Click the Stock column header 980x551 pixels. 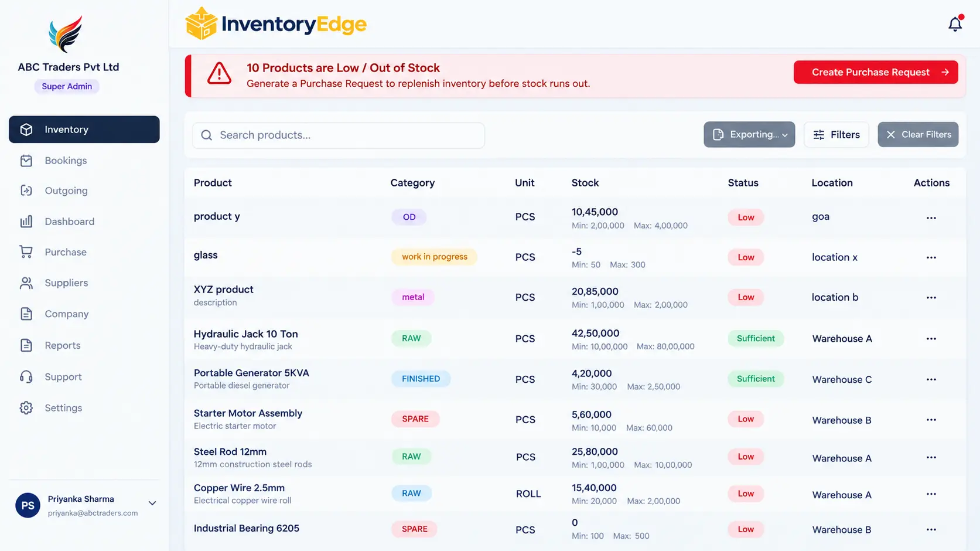click(585, 183)
